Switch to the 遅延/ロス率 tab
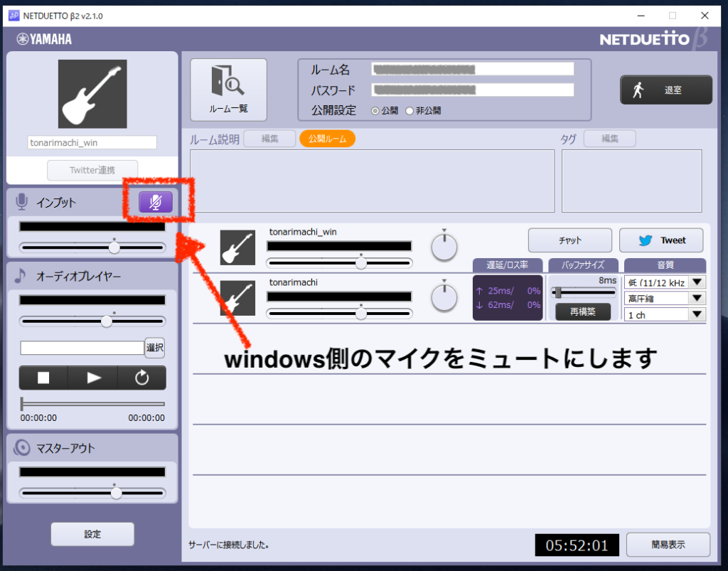This screenshot has width=728, height=571. 508,265
